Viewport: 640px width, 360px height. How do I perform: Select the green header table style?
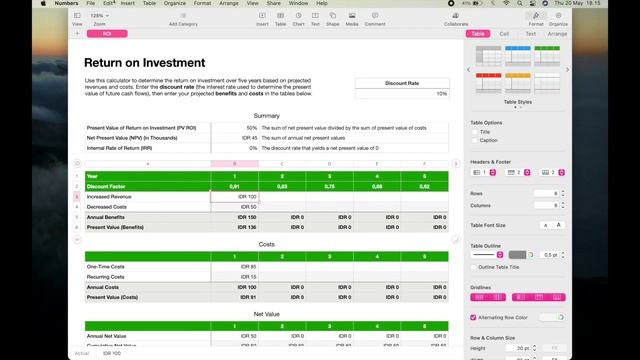click(547, 56)
